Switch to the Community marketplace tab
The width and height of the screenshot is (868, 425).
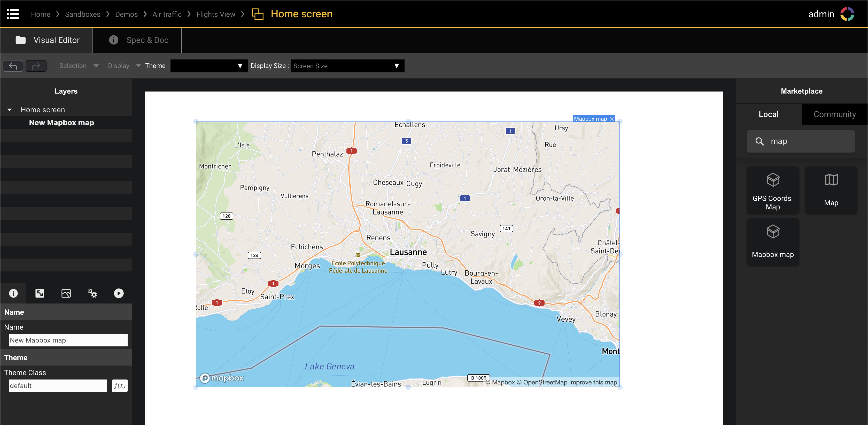tap(834, 114)
